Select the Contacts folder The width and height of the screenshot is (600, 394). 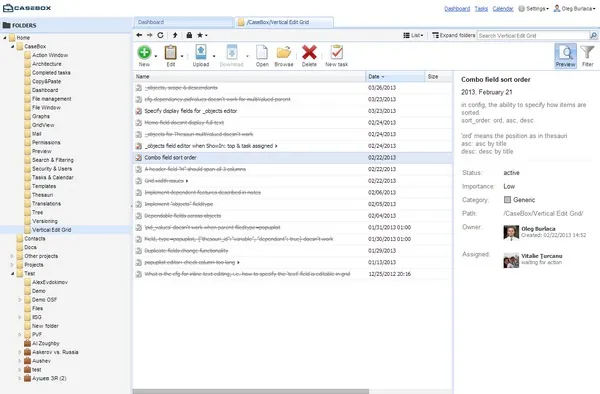pos(35,239)
